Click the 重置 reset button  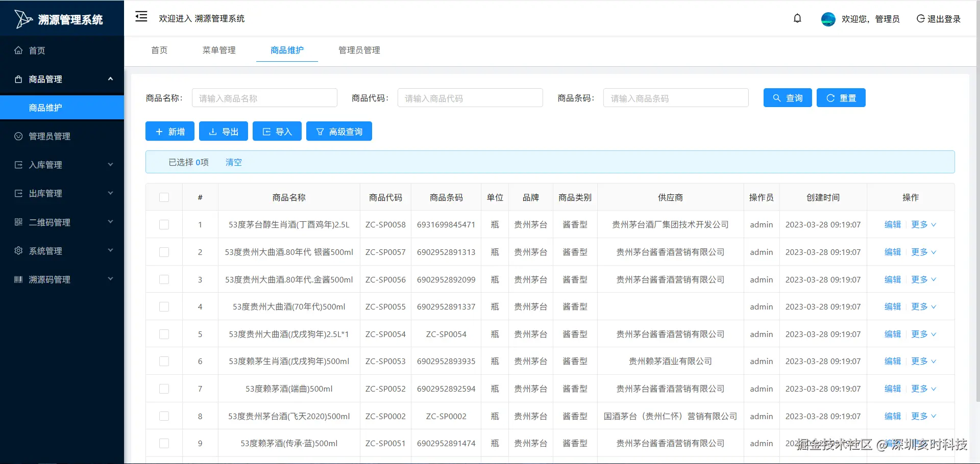pos(841,98)
